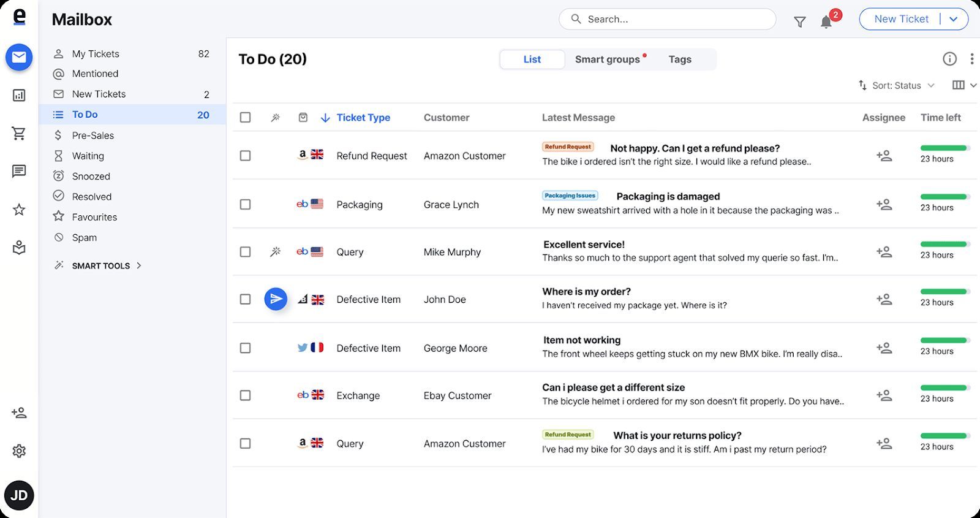The height and width of the screenshot is (518, 980).
Task: Open the Sort: Status dropdown
Action: [896, 85]
